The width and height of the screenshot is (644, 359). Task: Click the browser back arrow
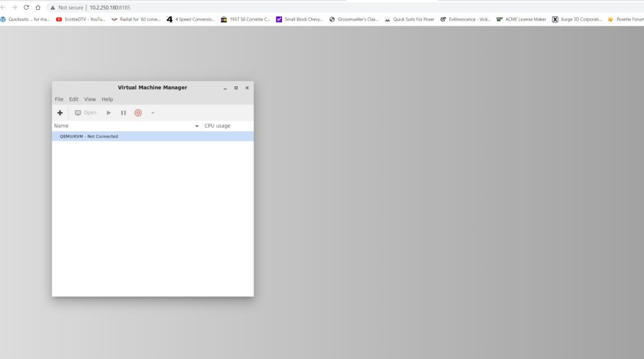3,7
